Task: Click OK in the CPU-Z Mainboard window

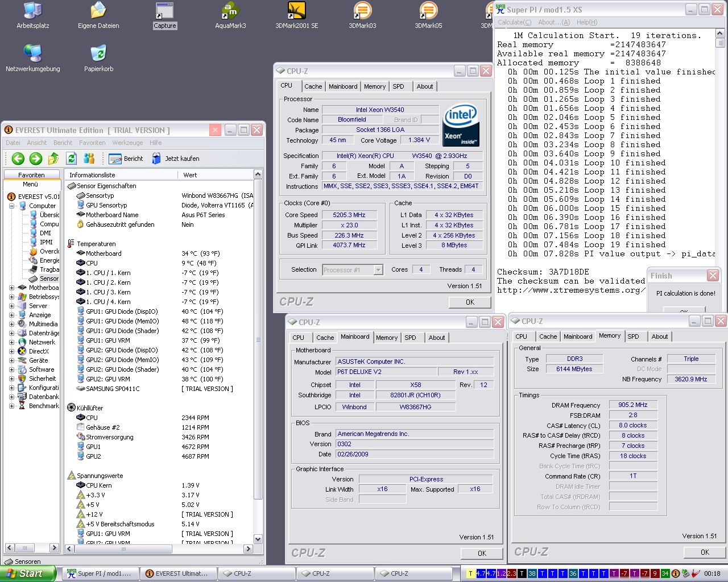Action: click(x=482, y=553)
